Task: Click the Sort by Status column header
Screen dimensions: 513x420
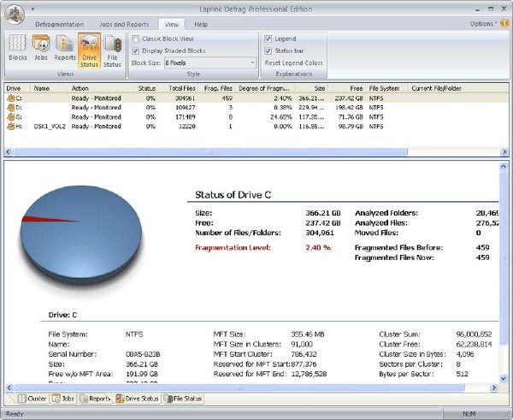Action: 146,88
